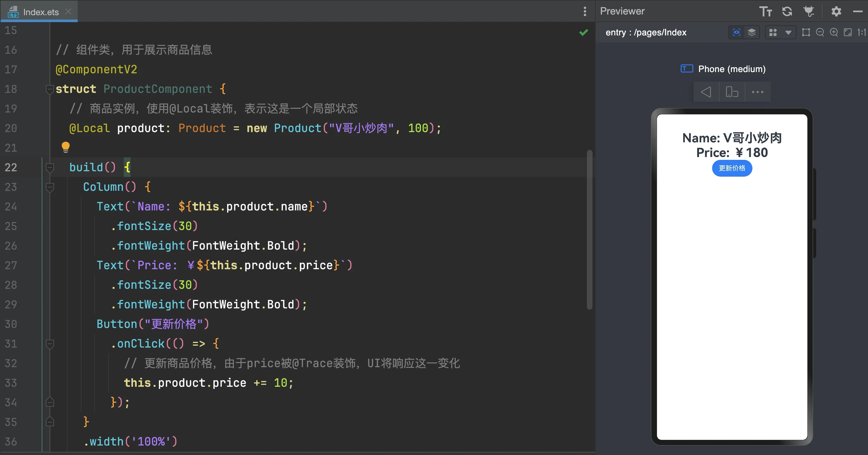Rotate device with the orientation icon
Viewport: 868px width, 455px height.
tap(732, 92)
